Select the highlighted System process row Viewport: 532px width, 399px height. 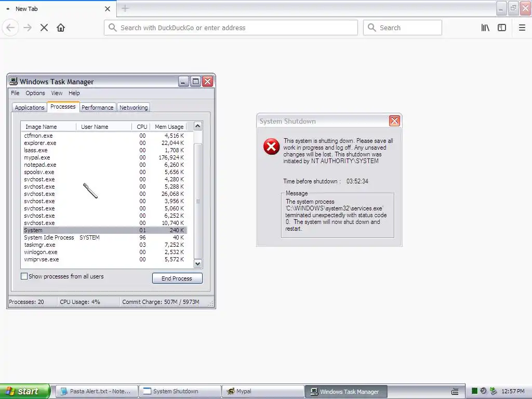tap(105, 230)
